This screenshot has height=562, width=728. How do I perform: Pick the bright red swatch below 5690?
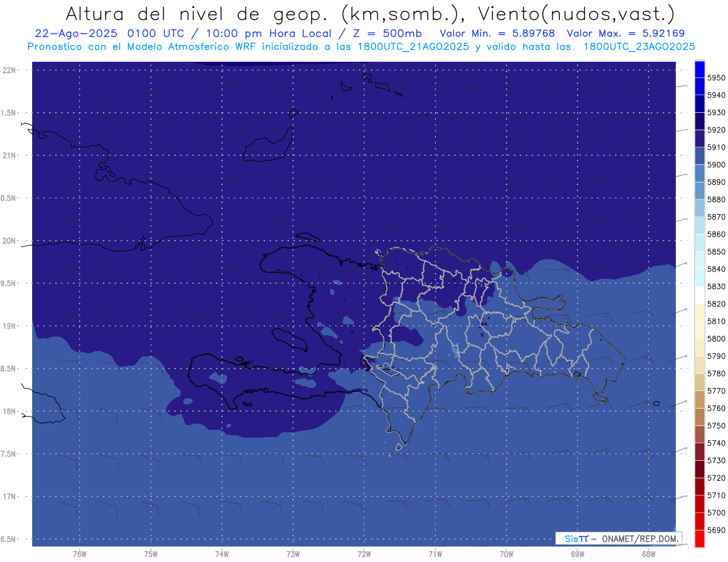(699, 538)
